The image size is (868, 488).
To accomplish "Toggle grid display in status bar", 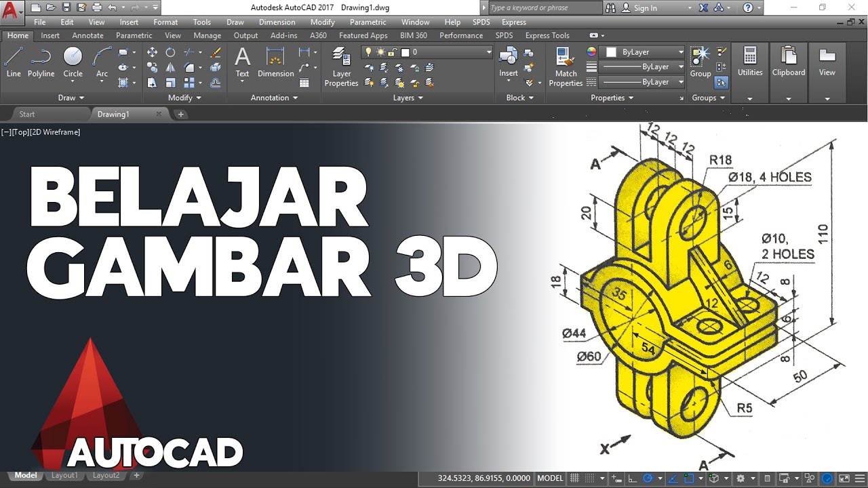I will (576, 478).
